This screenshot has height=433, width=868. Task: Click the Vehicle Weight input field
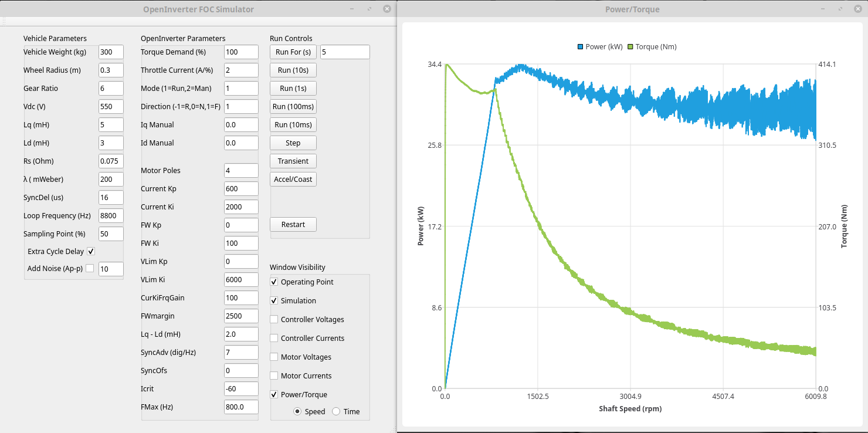click(111, 52)
